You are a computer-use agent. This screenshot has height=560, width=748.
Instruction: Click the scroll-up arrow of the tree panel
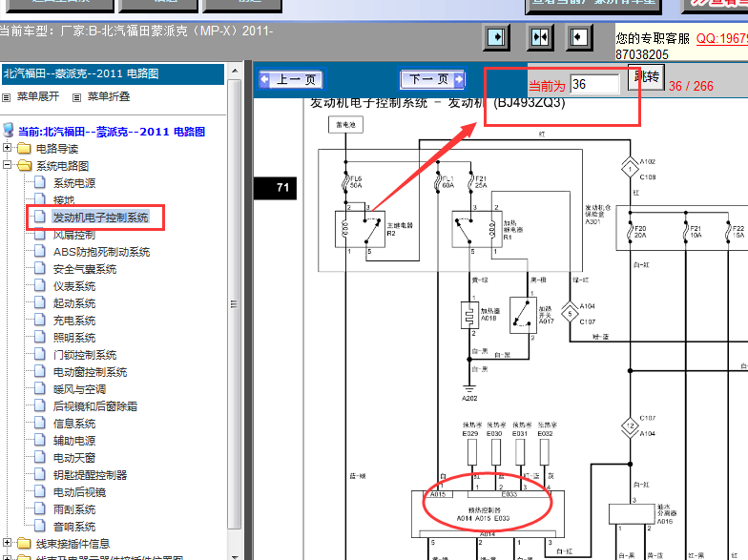[235, 71]
